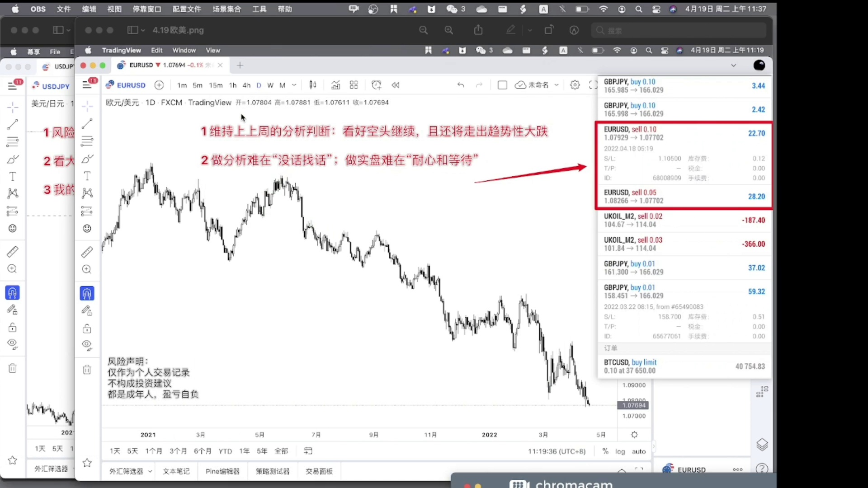
Task: Select the trend line drawing tool
Action: [x=87, y=123]
